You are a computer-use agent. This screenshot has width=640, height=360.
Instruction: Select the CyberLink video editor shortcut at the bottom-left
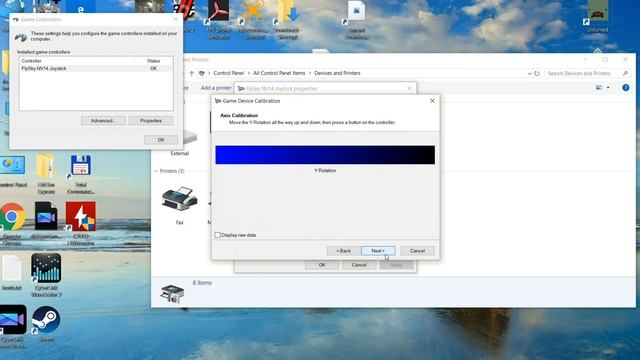tap(12, 320)
